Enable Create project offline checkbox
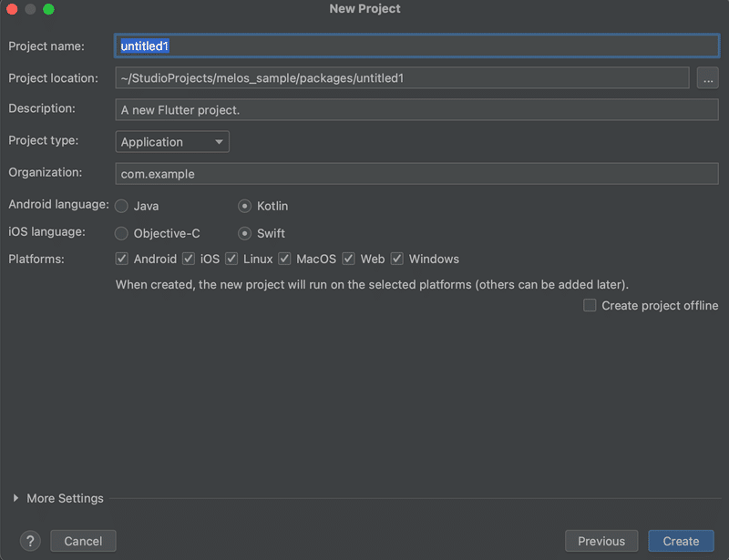Viewport: 729px width, 560px height. (x=590, y=306)
